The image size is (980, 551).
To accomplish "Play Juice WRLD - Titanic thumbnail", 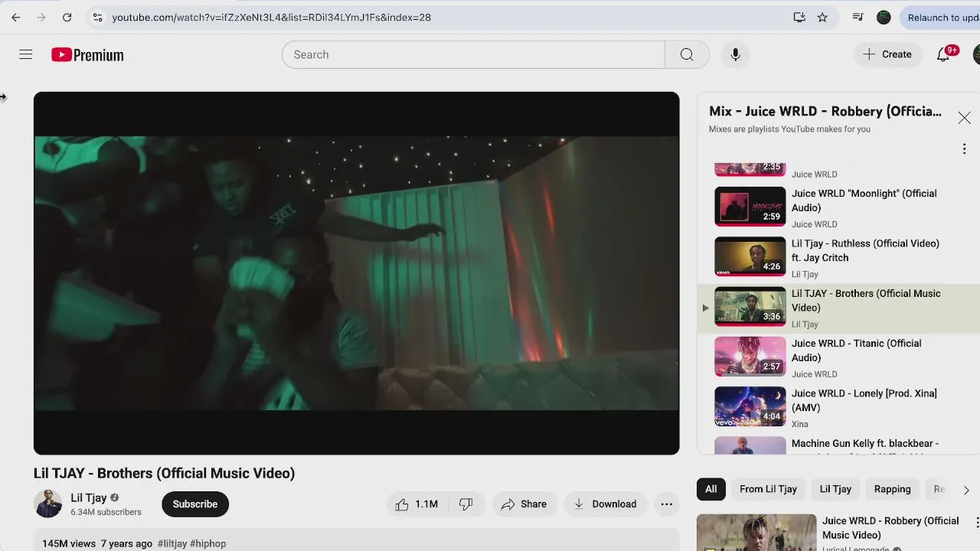I will 750,357.
